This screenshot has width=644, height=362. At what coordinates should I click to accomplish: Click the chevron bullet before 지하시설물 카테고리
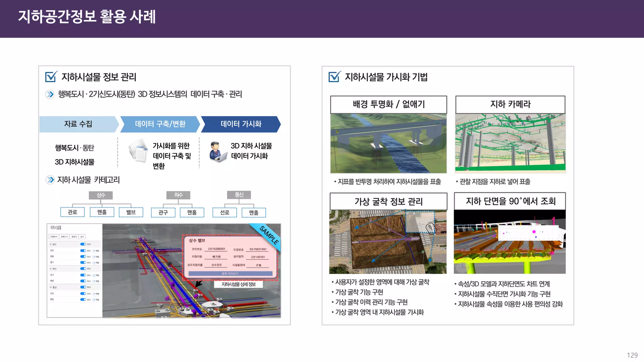pos(50,180)
